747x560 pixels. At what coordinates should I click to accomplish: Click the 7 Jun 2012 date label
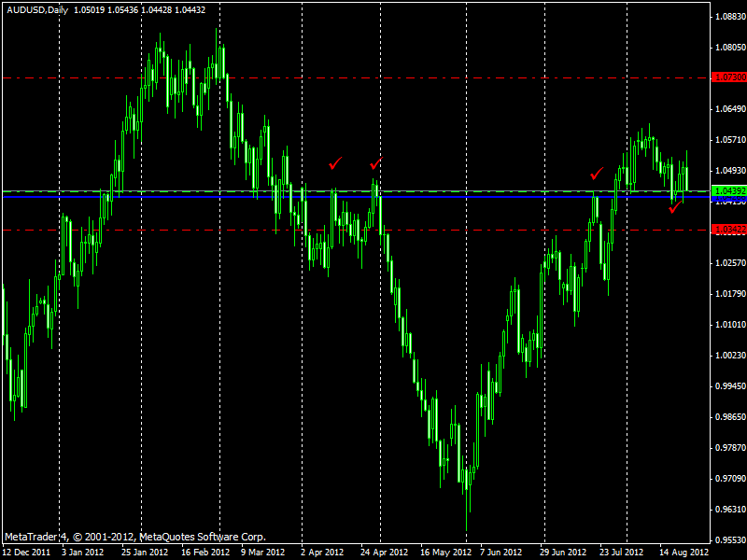(504, 552)
